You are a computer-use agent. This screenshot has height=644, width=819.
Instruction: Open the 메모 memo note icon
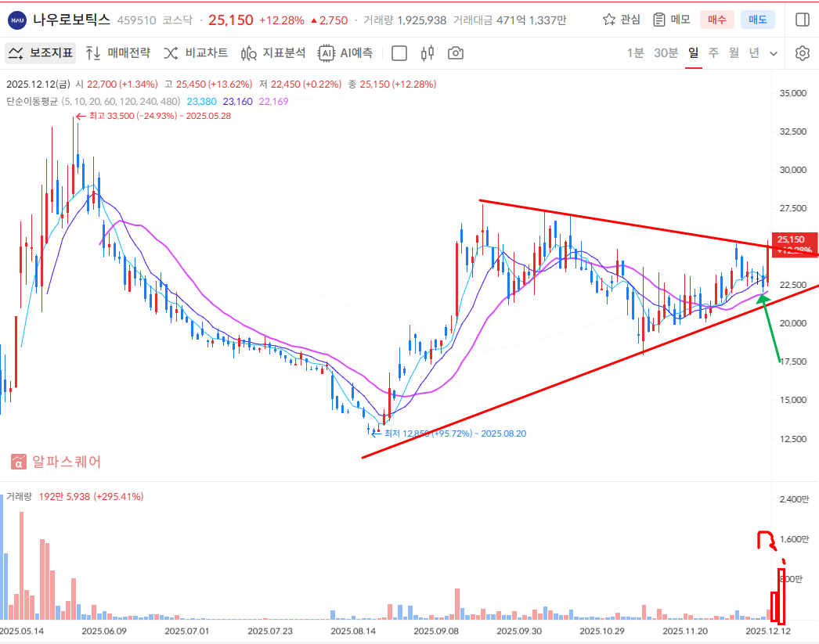pyautogui.click(x=659, y=20)
